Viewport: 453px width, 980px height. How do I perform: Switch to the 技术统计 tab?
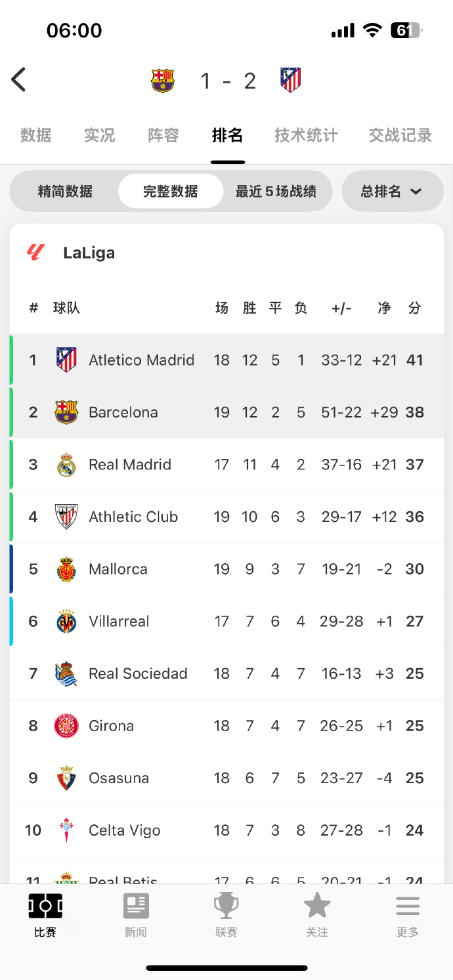click(x=306, y=135)
